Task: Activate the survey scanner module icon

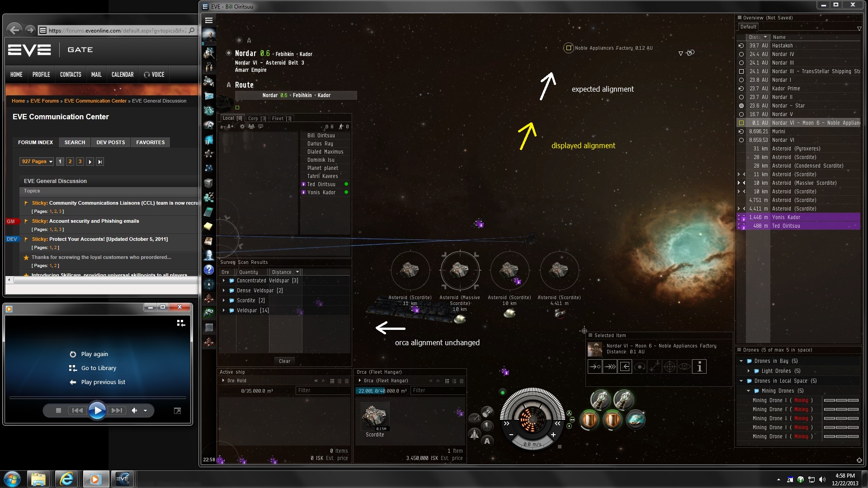Action: (x=635, y=420)
